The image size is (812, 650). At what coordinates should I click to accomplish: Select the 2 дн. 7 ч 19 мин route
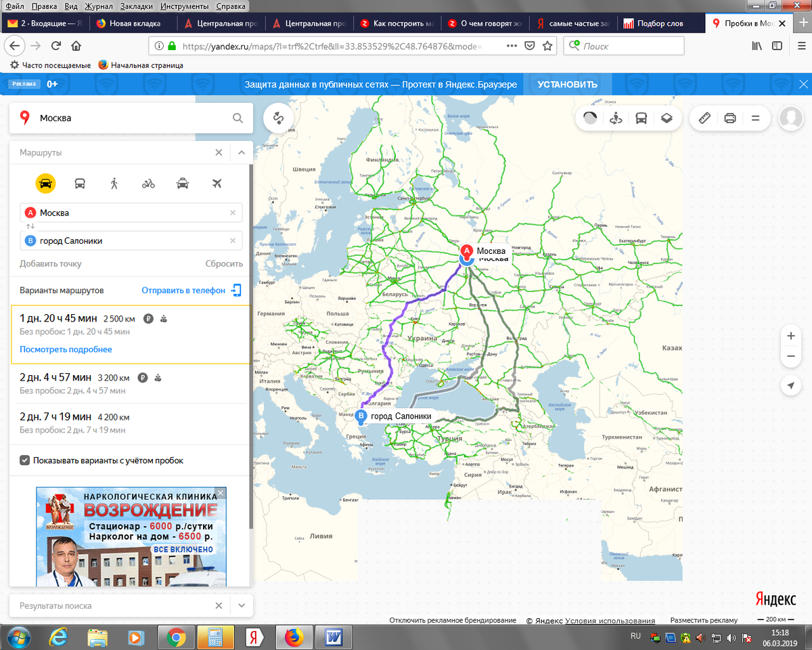[x=130, y=423]
